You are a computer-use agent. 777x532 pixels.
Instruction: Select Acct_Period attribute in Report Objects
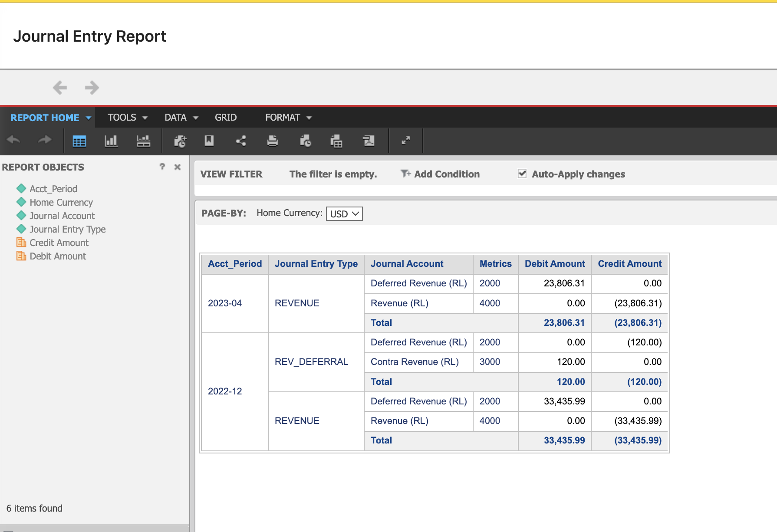point(53,189)
